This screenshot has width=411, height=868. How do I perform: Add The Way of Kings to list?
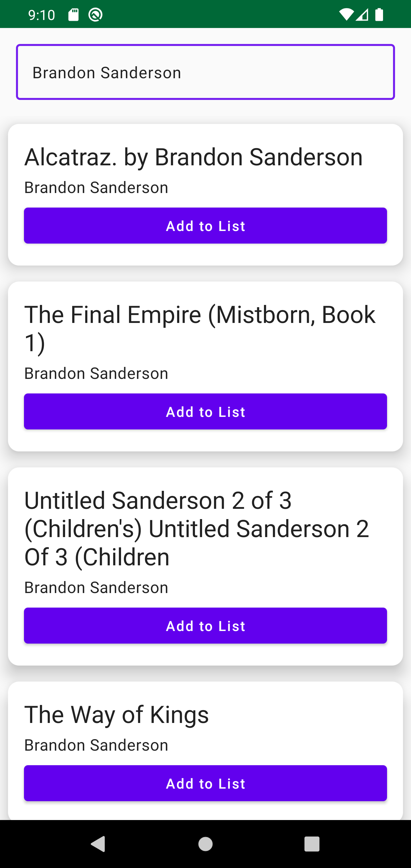205,783
